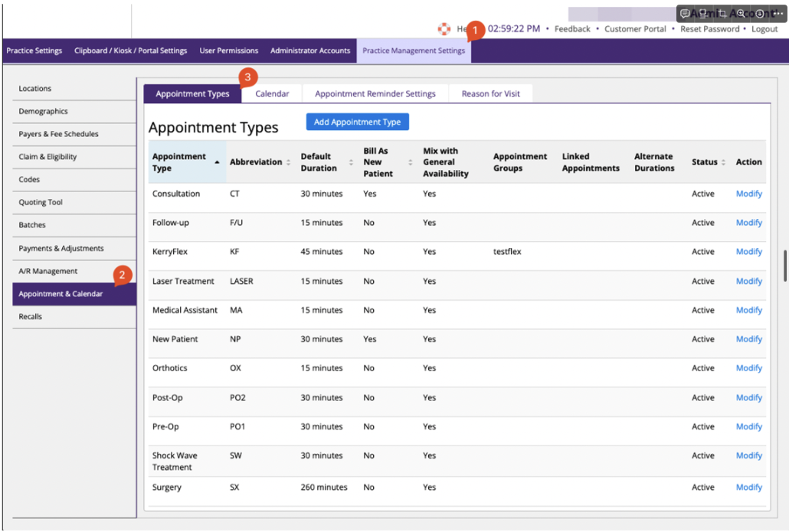The image size is (789, 532).
Task: Click the magnifier zoom icon in overlay toolbar
Action: (741, 14)
